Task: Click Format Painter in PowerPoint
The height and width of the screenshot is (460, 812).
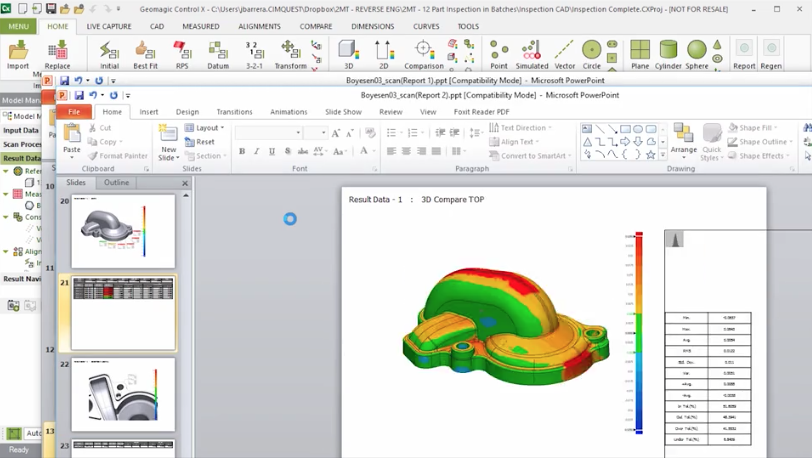Action: [118, 155]
